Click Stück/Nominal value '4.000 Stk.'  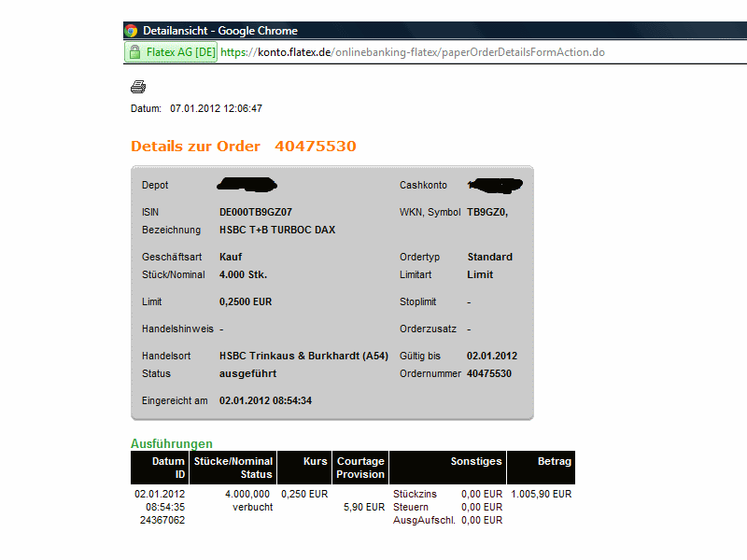coord(243,274)
